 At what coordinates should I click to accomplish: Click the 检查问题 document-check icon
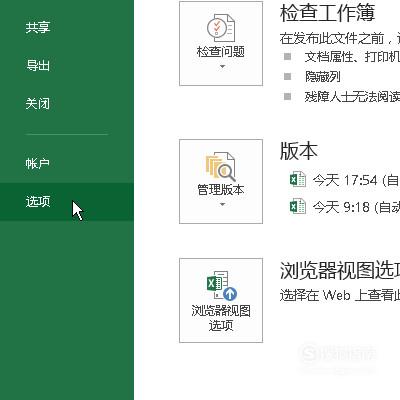click(221, 28)
